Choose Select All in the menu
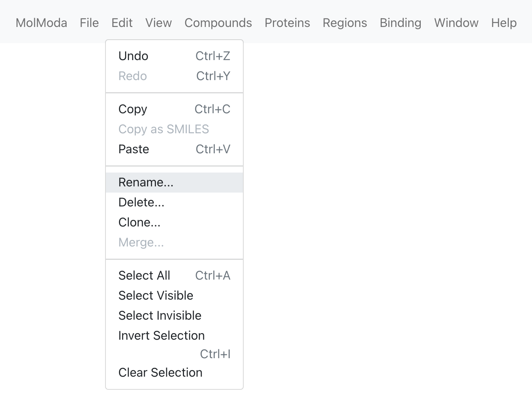Viewport: 532px width, 399px height. coord(174,275)
